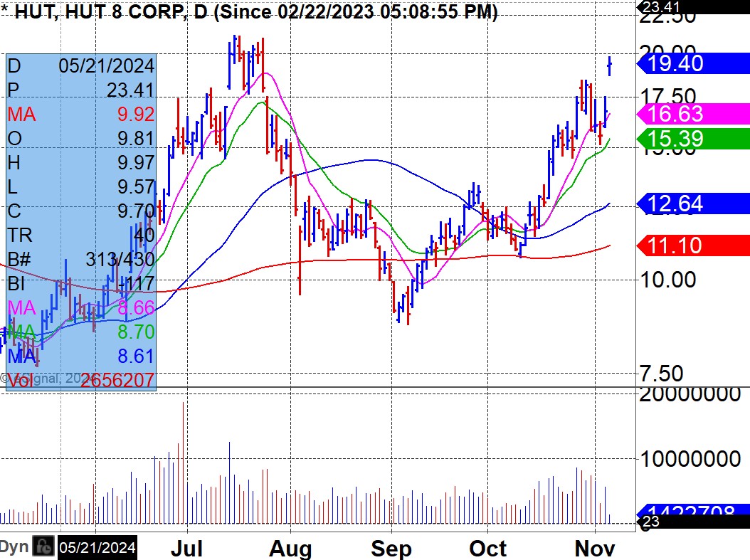Click the high value 9.97
The height and width of the screenshot is (560, 750).
136,163
